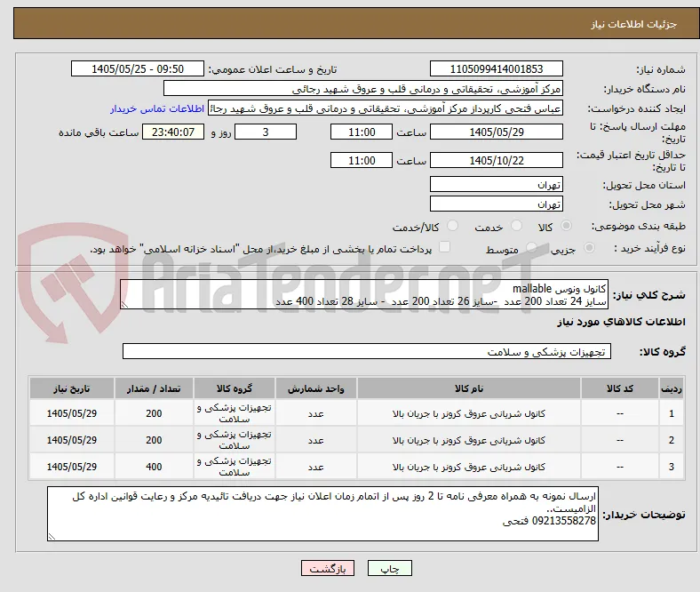700x592 pixels.
Task: Click the announcement date field 1405/05/25 - 09:50
Action: [x=138, y=68]
